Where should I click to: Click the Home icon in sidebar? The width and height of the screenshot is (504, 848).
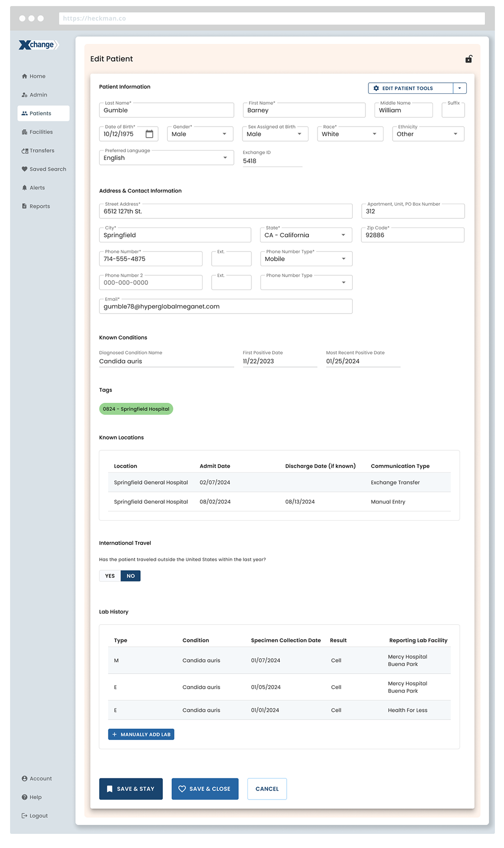click(x=24, y=76)
